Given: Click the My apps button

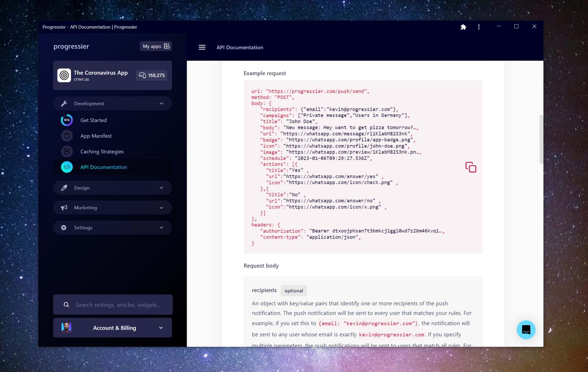Looking at the screenshot, I should pos(156,46).
